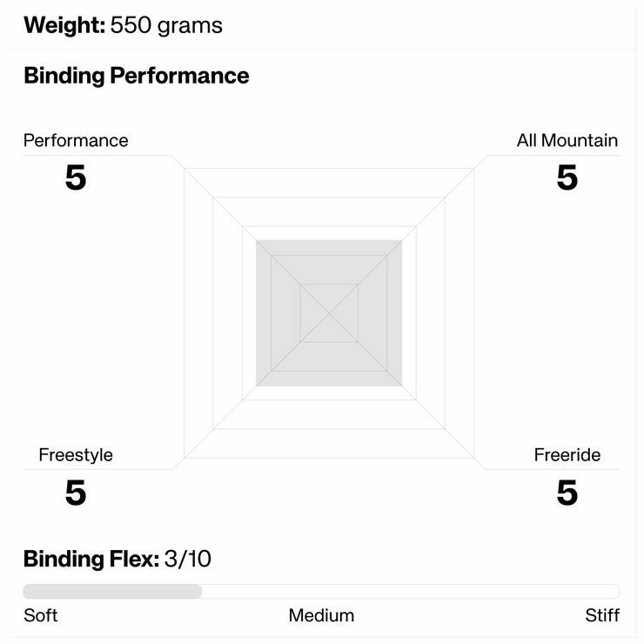Select the Freeride rating label
Viewport: 644px width, 644px height.
[x=567, y=455]
